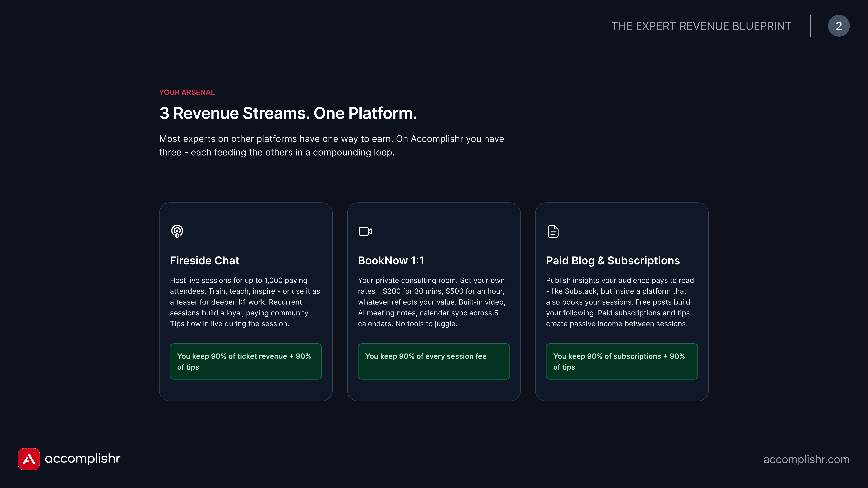Click the '3 Revenue Streams. One Platform.' heading

pos(288,113)
